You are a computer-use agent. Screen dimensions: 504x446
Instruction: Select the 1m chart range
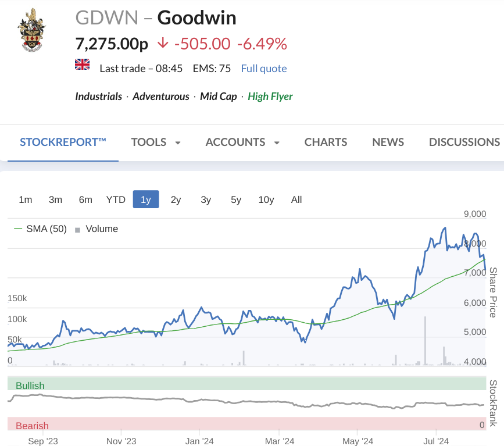[26, 199]
